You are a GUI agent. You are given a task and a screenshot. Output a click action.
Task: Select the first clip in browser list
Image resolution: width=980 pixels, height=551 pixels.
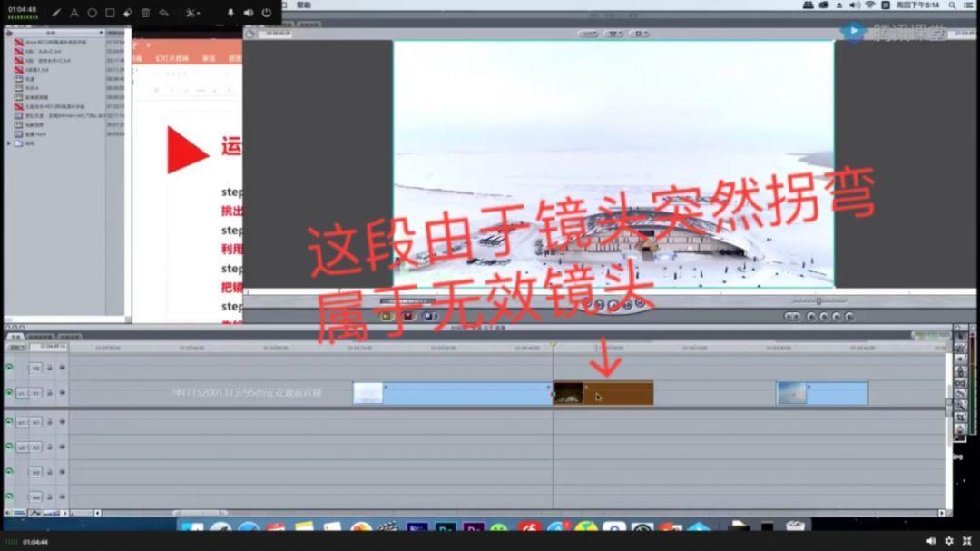tap(55, 42)
